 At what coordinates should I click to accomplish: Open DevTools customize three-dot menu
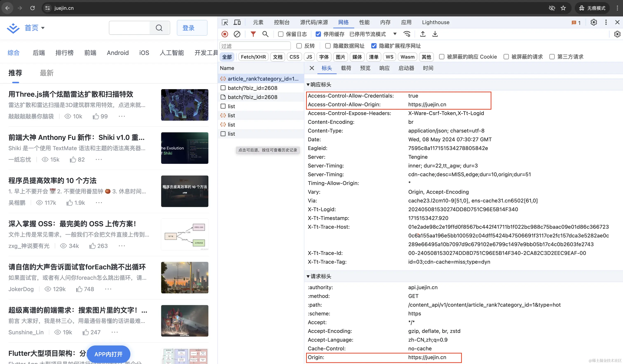tap(606, 22)
